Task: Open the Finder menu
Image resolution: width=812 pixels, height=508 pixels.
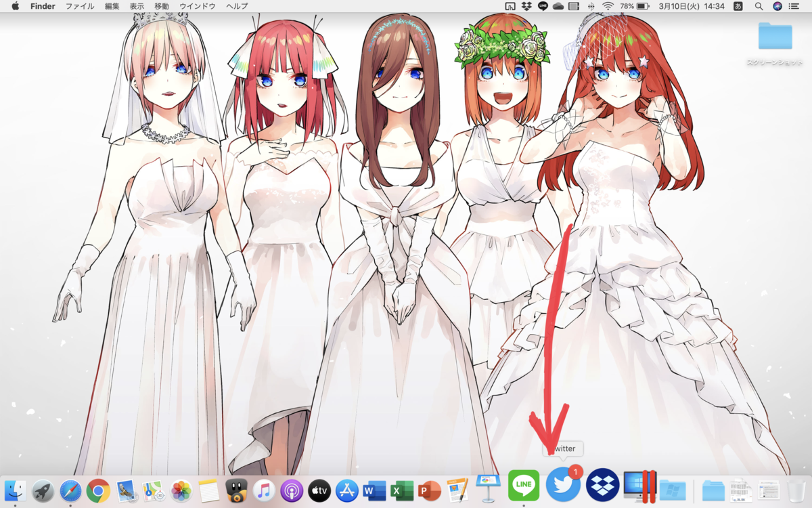Action: pos(43,6)
